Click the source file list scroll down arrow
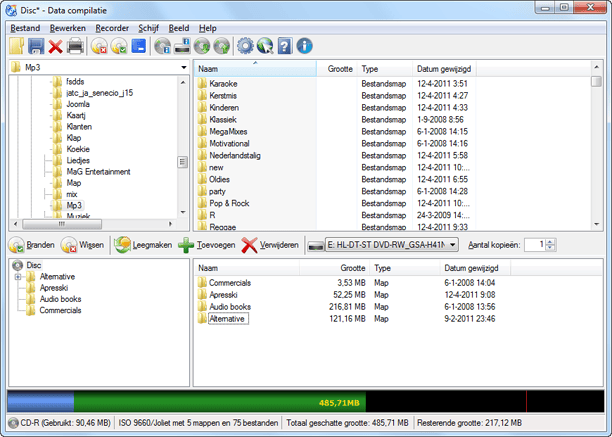Image resolution: width=612 pixels, height=437 pixels. [x=596, y=224]
